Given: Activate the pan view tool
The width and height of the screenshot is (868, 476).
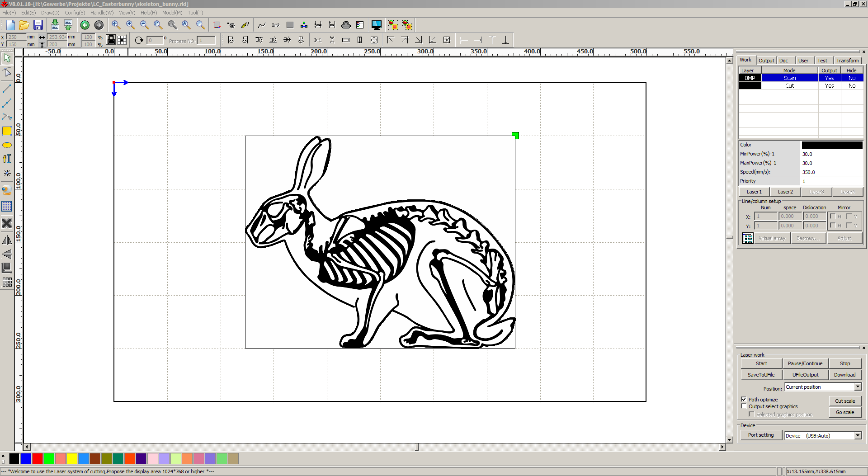Looking at the screenshot, I should 116,25.
